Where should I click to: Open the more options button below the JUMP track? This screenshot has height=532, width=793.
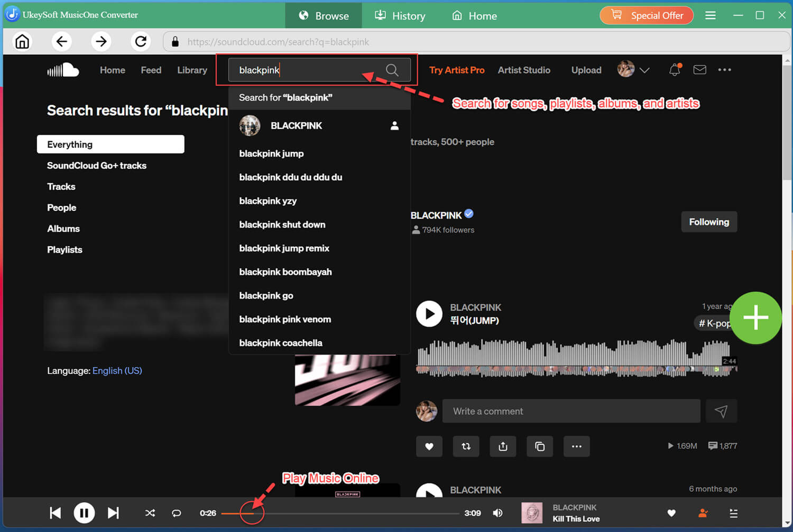click(577, 446)
